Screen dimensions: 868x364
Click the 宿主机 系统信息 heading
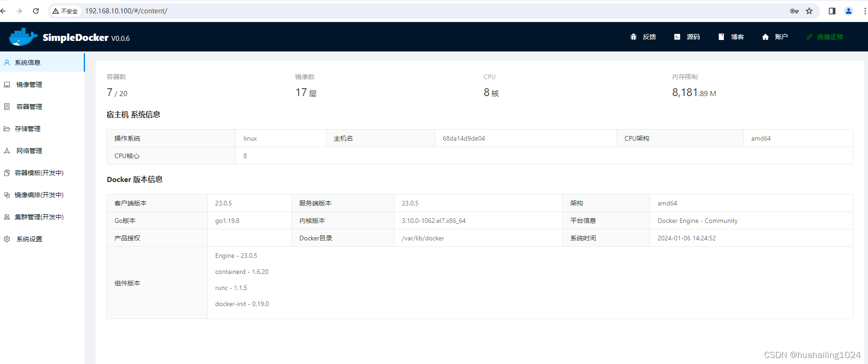133,114
